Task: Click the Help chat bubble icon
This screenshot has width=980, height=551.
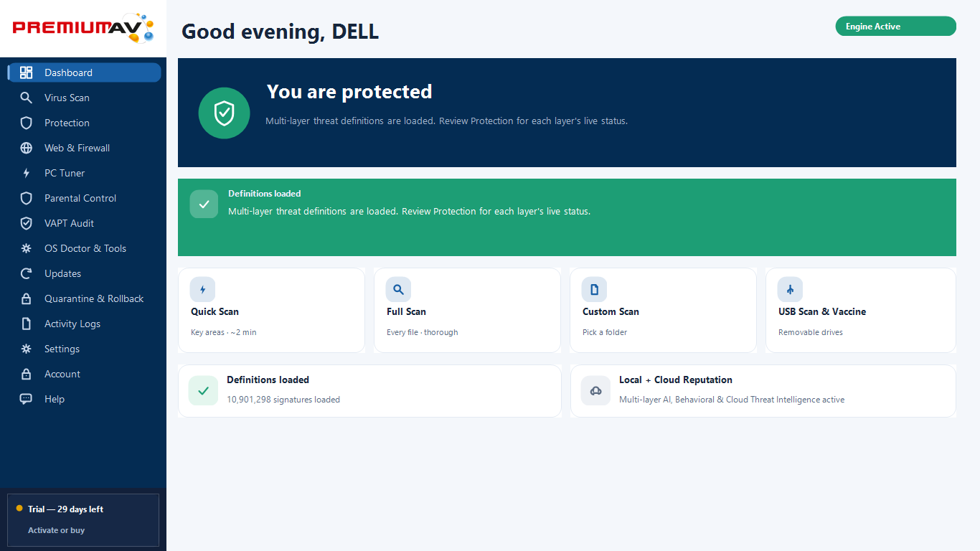Action: 27,399
